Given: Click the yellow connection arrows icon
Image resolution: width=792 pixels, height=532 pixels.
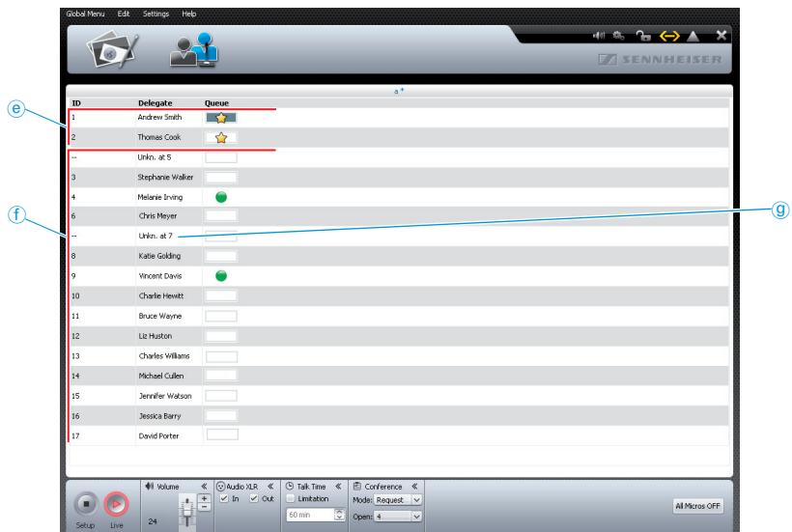Looking at the screenshot, I should pos(669,36).
